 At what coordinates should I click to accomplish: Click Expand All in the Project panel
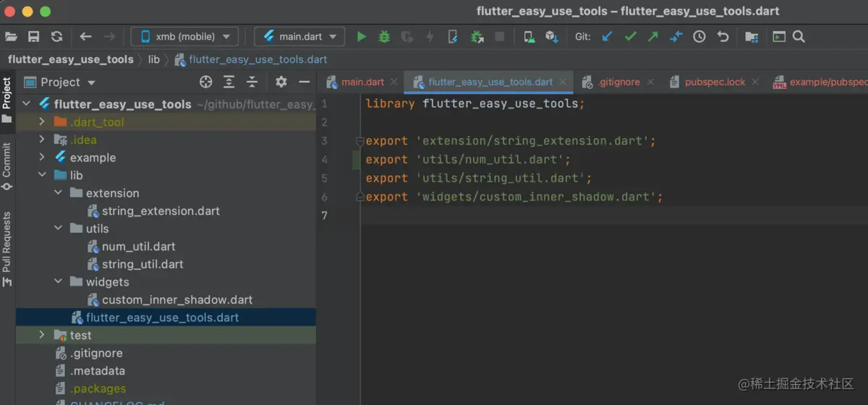[229, 82]
